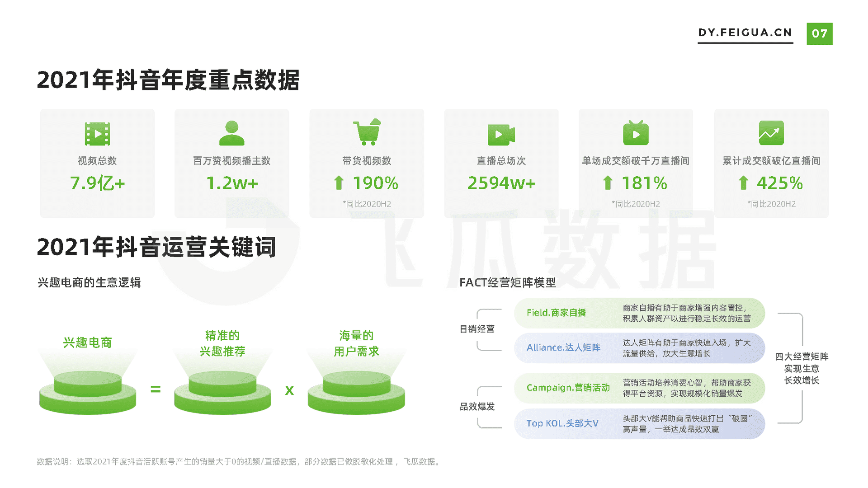Click the green page number 07 badge
Viewport: 868px width, 488px height.
coord(819,33)
